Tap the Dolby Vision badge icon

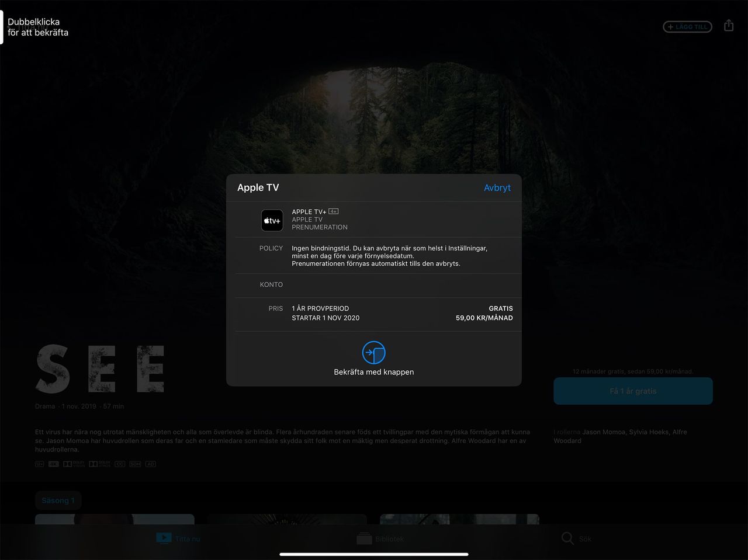tap(74, 464)
